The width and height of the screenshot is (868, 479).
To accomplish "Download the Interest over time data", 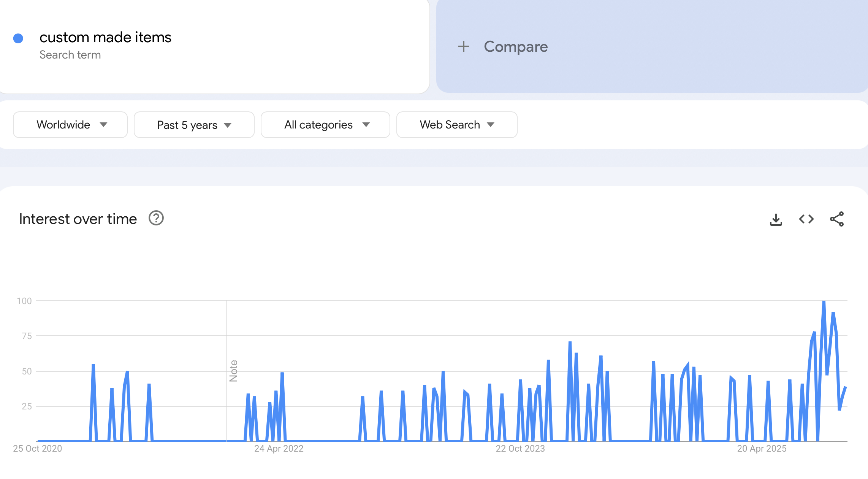I will [x=776, y=219].
